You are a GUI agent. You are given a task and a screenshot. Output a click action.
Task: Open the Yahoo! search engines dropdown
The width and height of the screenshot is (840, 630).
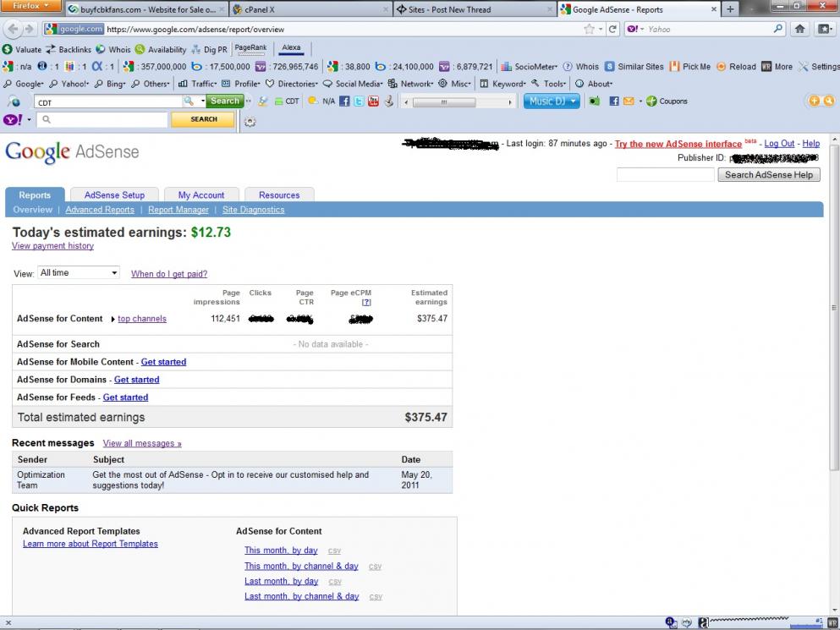(x=69, y=84)
